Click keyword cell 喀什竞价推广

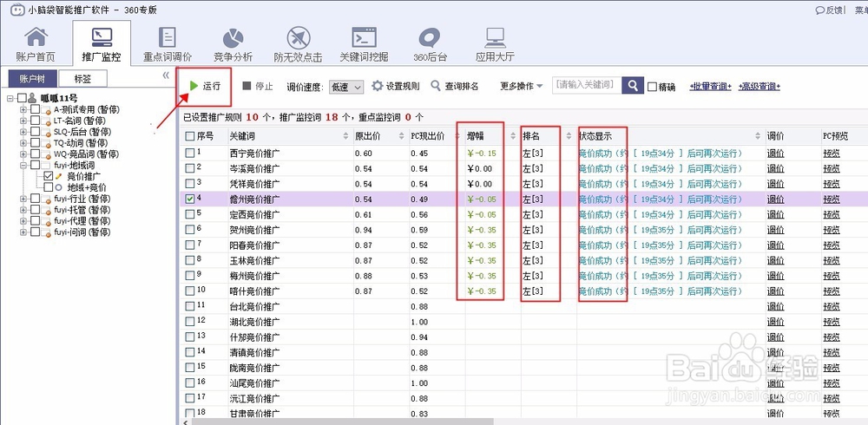pyautogui.click(x=254, y=291)
